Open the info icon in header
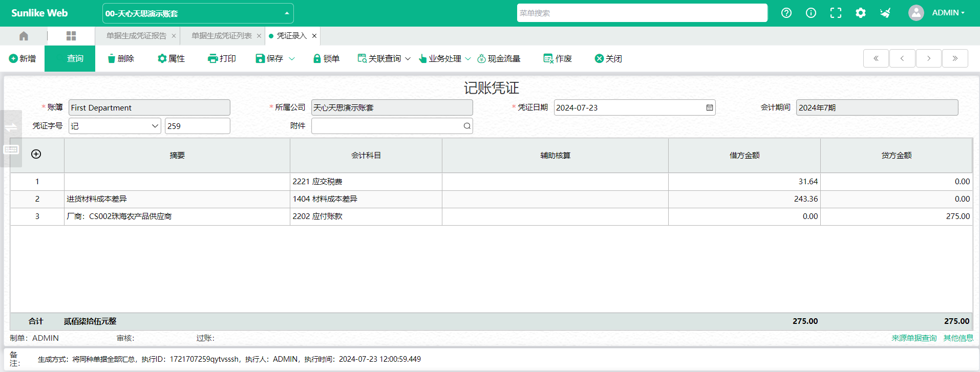Viewport: 980px width, 372px height. tap(811, 13)
